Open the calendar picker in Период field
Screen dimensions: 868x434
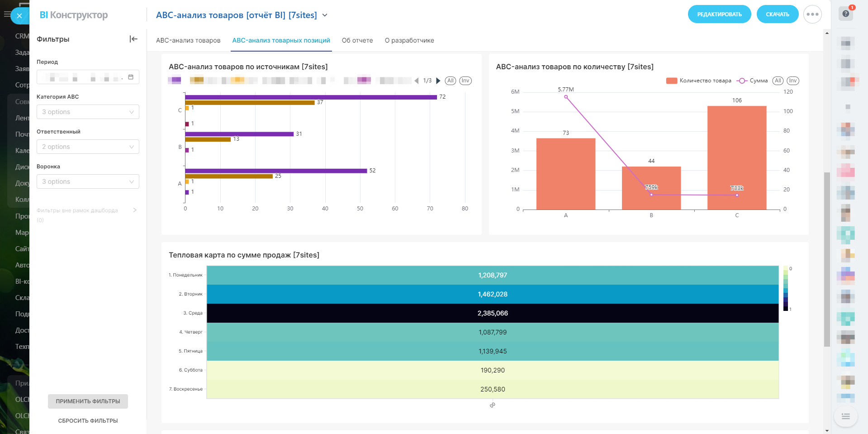pyautogui.click(x=131, y=77)
